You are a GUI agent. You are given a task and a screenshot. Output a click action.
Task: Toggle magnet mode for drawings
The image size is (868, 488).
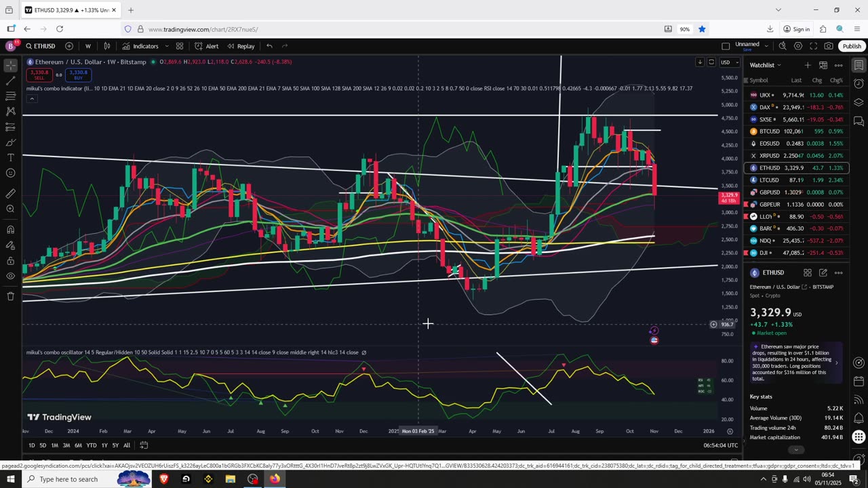[x=10, y=230]
